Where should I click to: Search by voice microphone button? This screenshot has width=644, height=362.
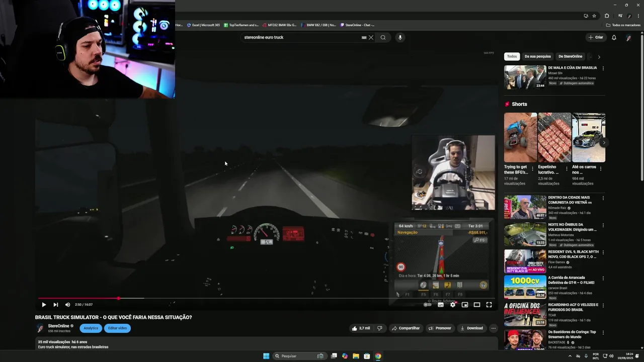click(x=400, y=37)
